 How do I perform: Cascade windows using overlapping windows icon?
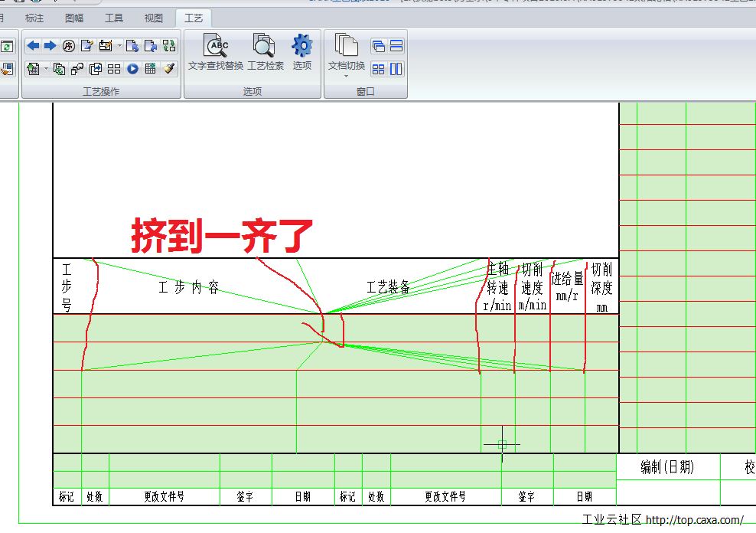(379, 46)
